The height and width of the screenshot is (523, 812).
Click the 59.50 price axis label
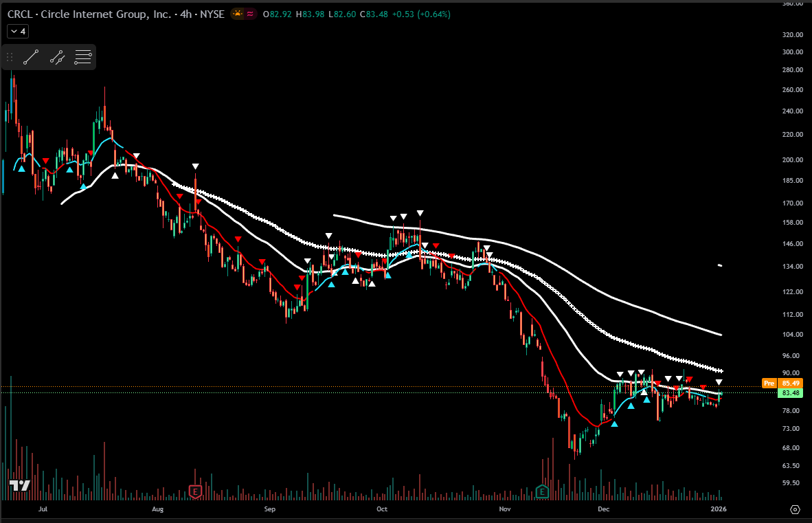791,482
